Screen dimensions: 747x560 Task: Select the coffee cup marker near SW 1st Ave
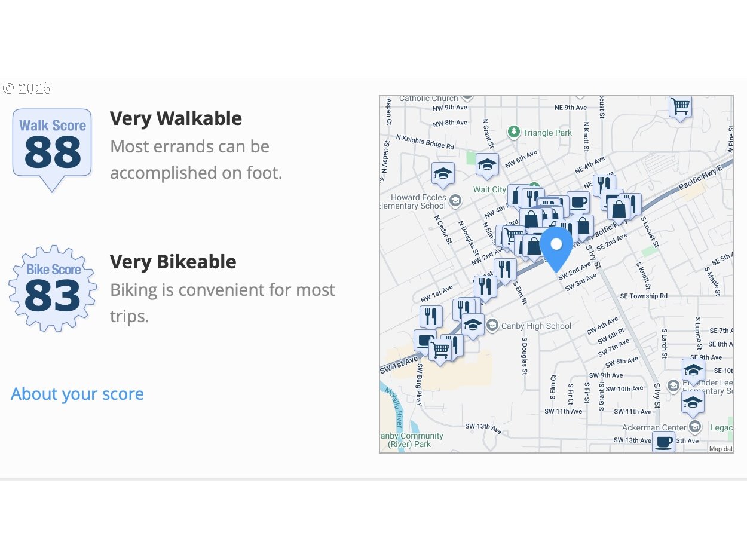424,341
